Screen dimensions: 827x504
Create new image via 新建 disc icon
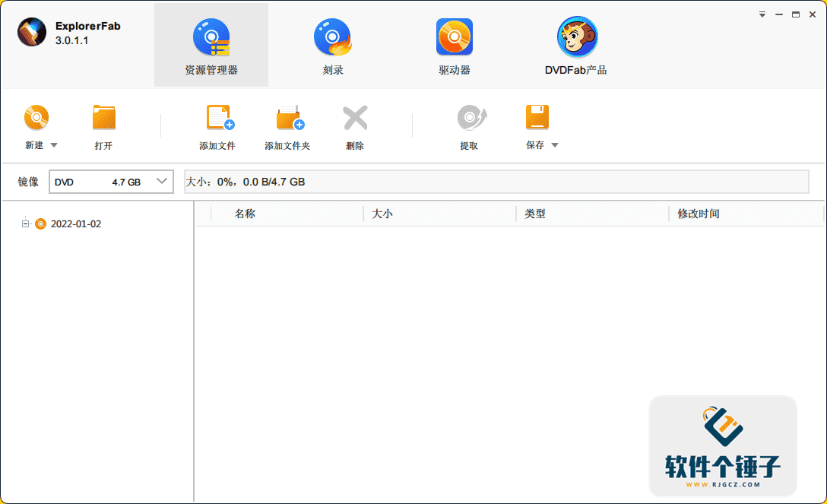[36, 118]
